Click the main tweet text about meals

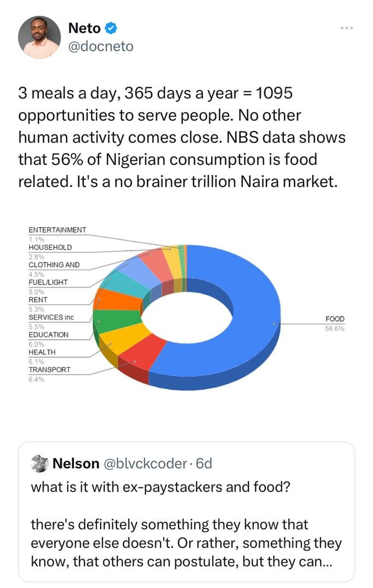[182, 137]
